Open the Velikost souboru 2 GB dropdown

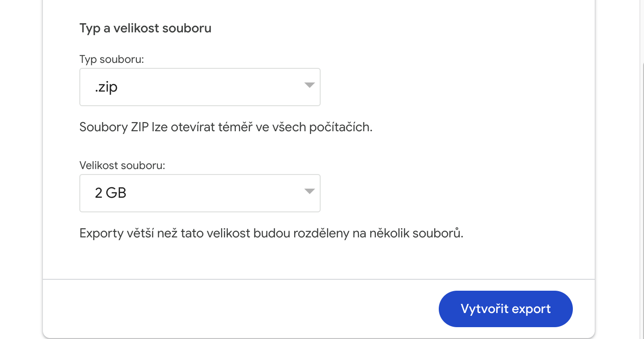(x=200, y=193)
